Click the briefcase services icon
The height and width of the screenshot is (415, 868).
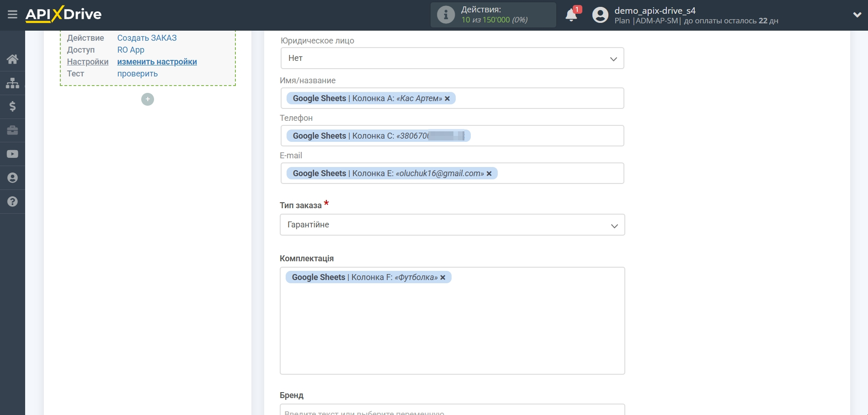point(12,130)
